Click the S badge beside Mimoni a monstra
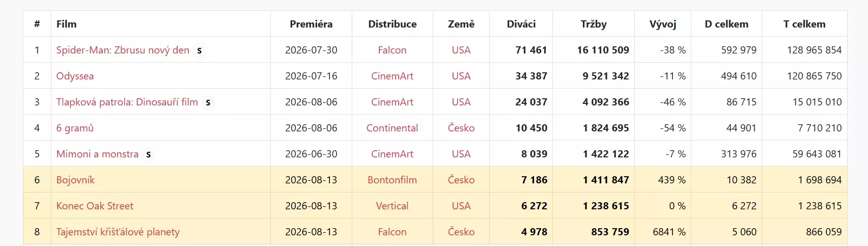The image size is (868, 246). point(149,154)
